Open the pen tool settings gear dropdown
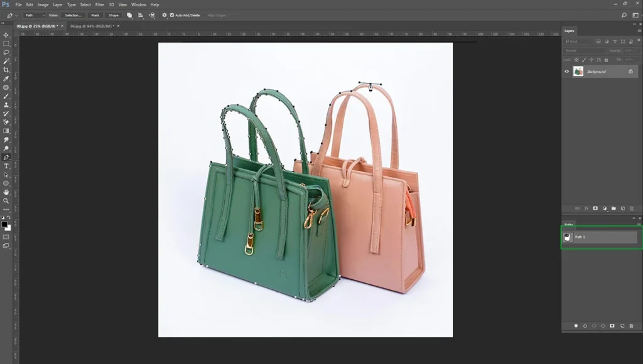643x364 pixels. pos(165,15)
